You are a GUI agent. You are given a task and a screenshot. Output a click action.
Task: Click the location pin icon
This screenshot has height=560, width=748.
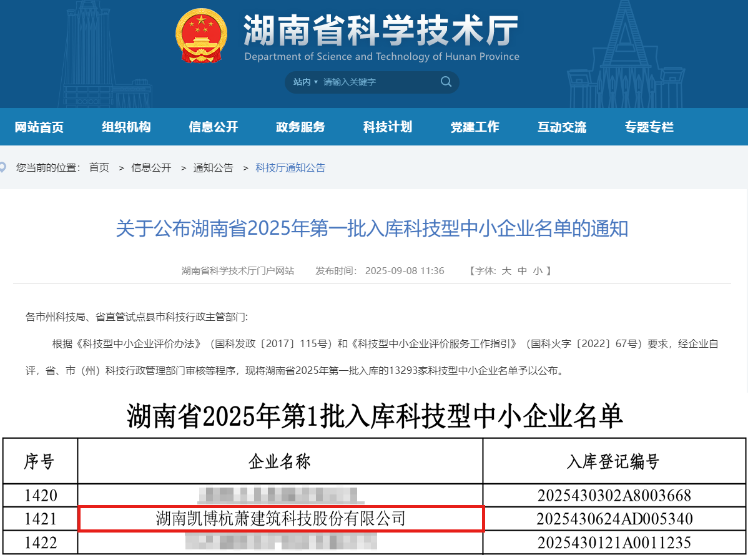point(3,167)
